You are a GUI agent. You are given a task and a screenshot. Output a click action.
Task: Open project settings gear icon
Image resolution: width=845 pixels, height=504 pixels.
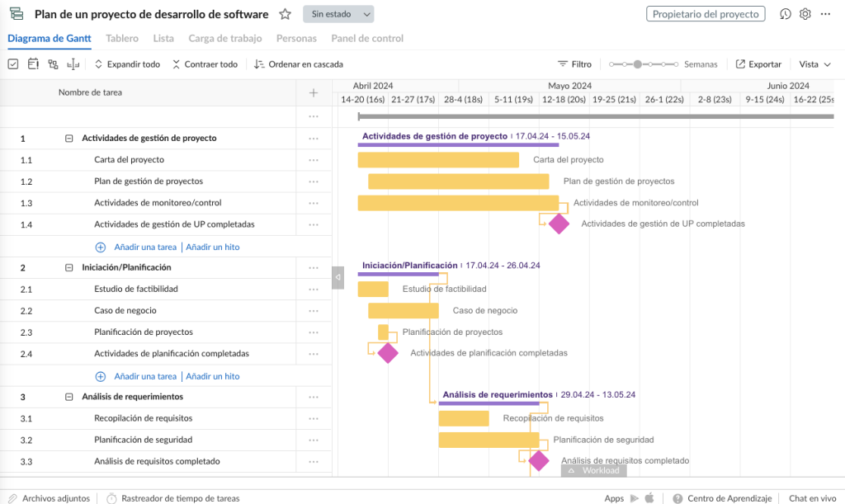pyautogui.click(x=805, y=14)
